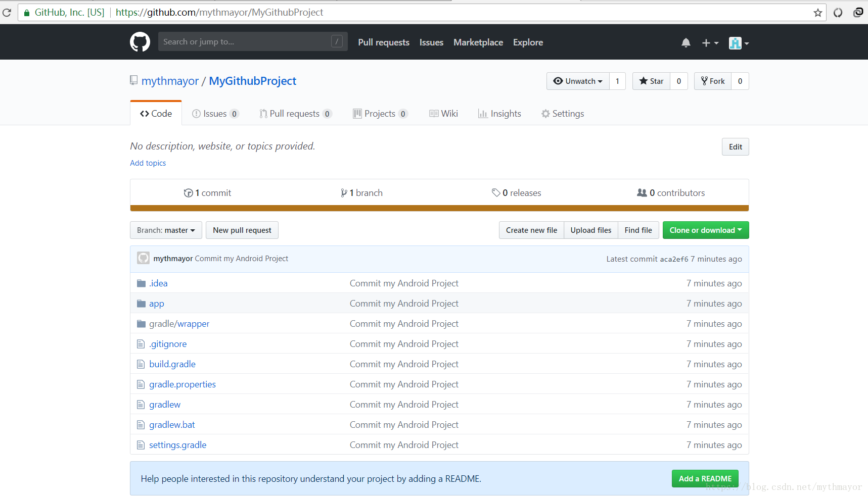Click the language color bar
Screen dimensions: 868x497
[439, 208]
